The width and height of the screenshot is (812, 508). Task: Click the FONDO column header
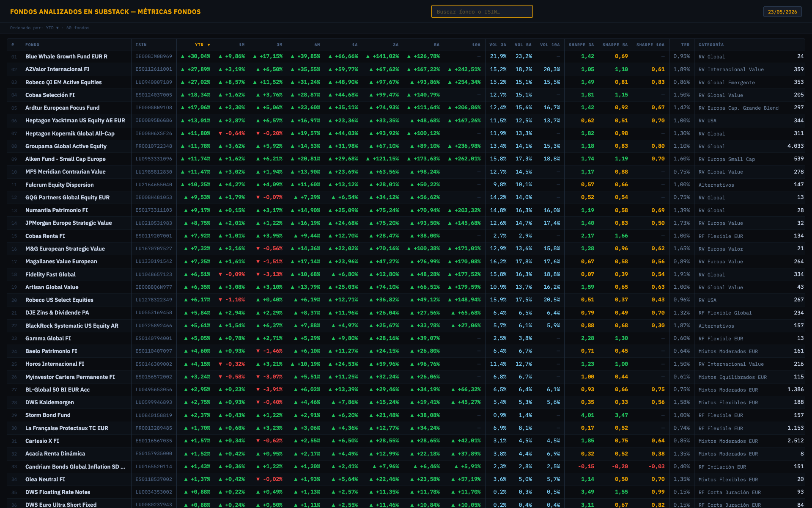click(x=32, y=44)
